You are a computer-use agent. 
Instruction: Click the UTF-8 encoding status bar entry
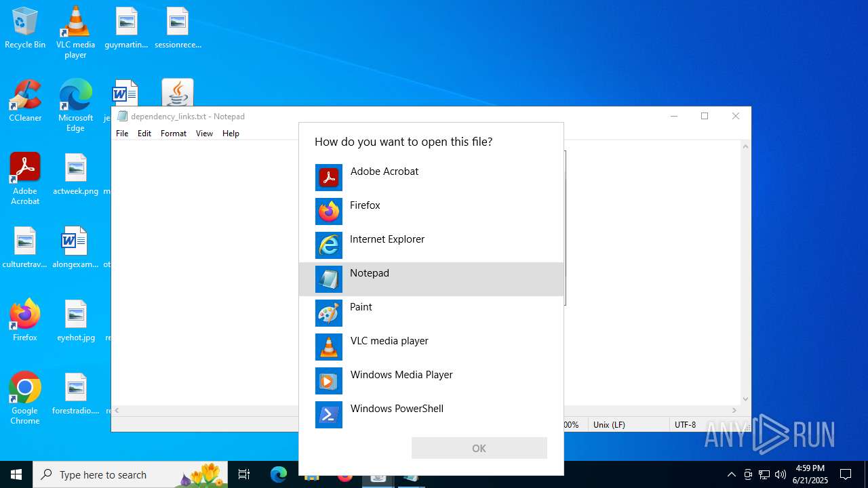(x=685, y=424)
